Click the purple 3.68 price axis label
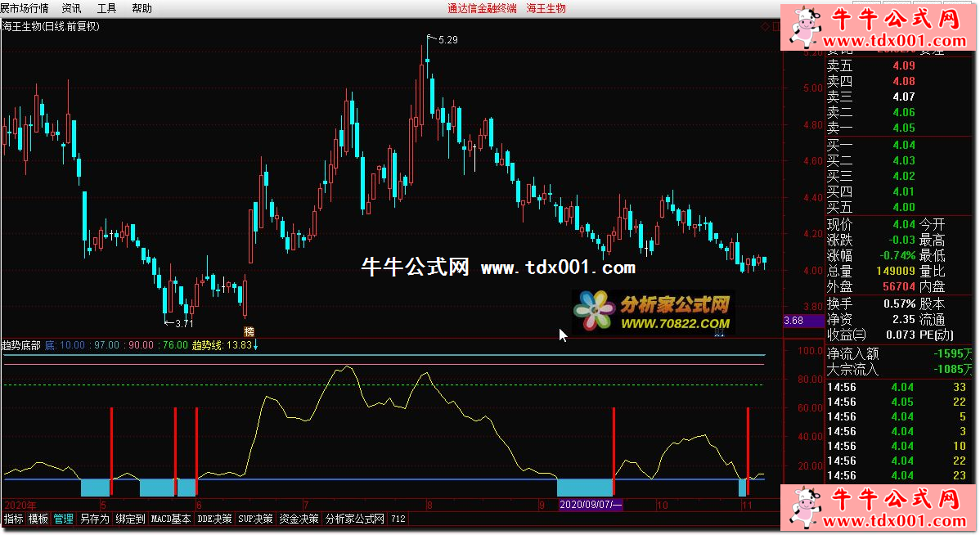 pos(803,321)
